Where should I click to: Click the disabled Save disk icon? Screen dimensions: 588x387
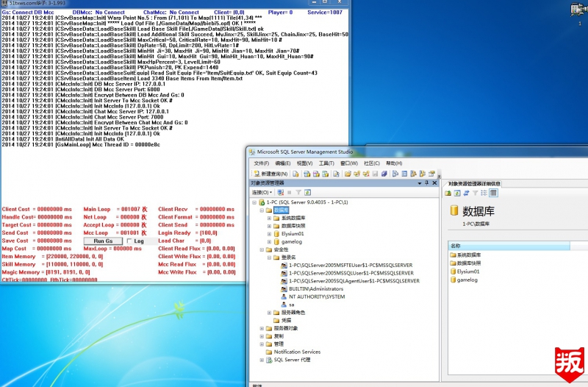click(375, 174)
